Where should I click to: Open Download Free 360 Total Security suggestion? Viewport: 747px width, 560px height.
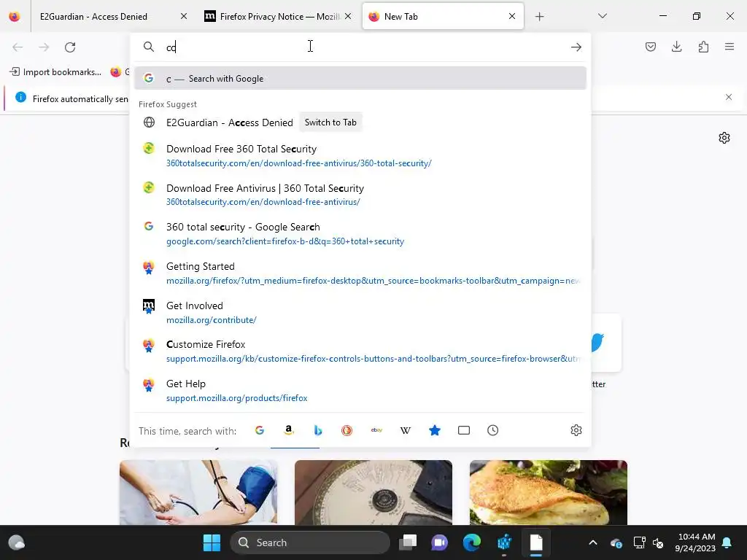360,156
